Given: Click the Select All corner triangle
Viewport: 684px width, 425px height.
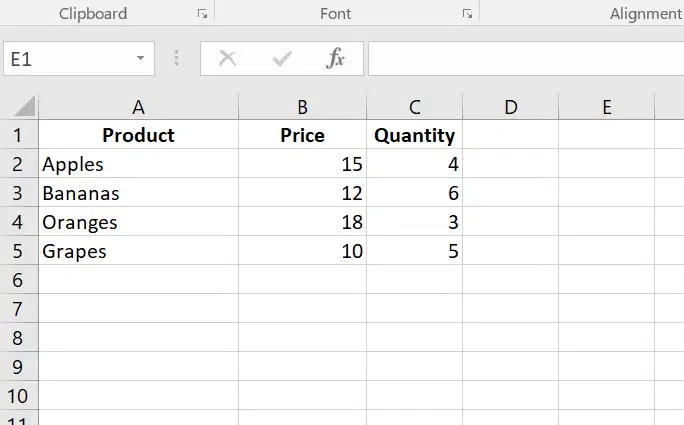Looking at the screenshot, I should [x=24, y=106].
